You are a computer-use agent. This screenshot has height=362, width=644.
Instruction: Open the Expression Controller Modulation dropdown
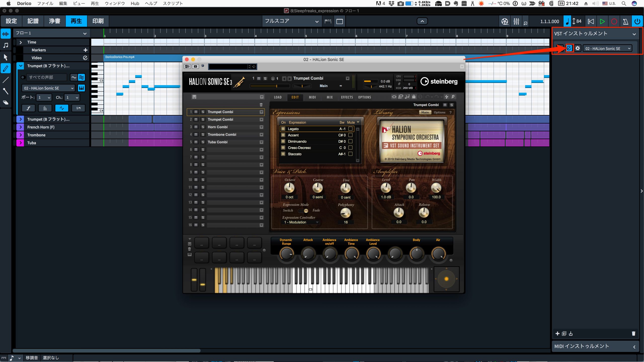[301, 222]
